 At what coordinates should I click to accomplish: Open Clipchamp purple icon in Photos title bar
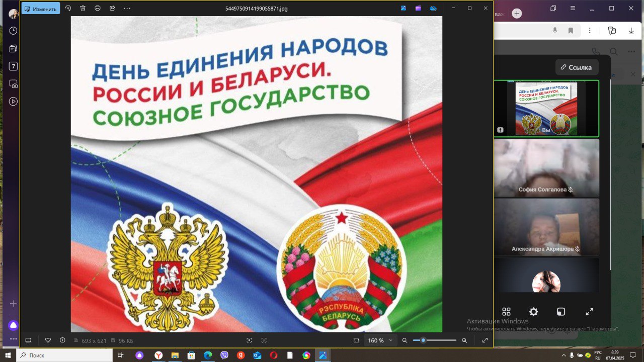click(418, 9)
